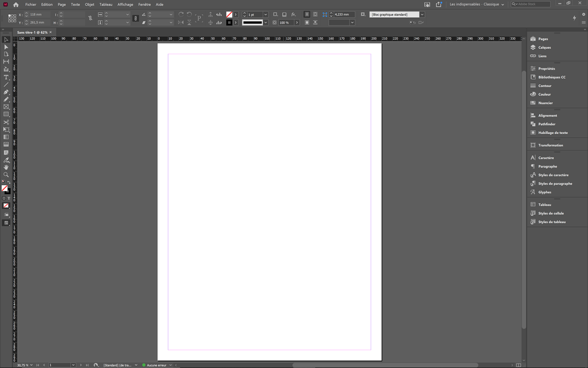588x368 pixels.
Task: Open the zoom level dropdown at bottom left
Action: point(31,364)
